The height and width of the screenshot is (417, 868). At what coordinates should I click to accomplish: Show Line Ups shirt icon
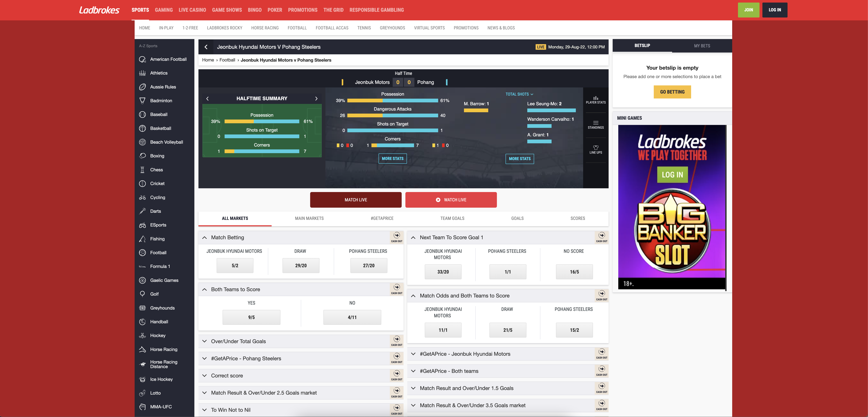tap(595, 148)
